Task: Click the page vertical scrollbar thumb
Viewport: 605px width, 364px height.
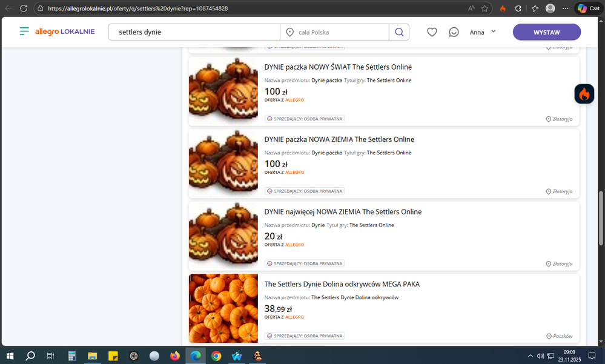Action: click(x=601, y=209)
